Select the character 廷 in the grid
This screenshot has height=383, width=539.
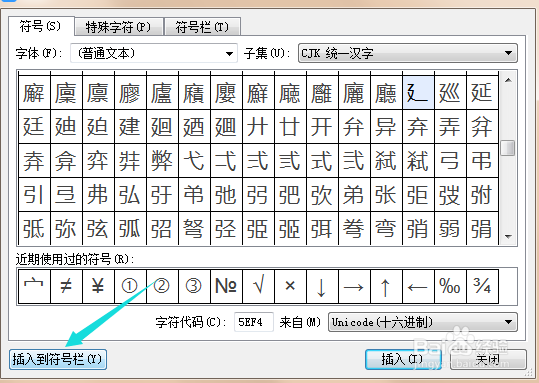pyautogui.click(x=34, y=127)
